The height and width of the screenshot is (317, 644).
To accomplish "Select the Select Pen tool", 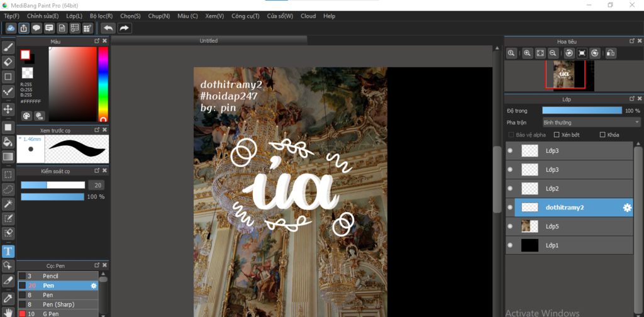I will pos(8,218).
